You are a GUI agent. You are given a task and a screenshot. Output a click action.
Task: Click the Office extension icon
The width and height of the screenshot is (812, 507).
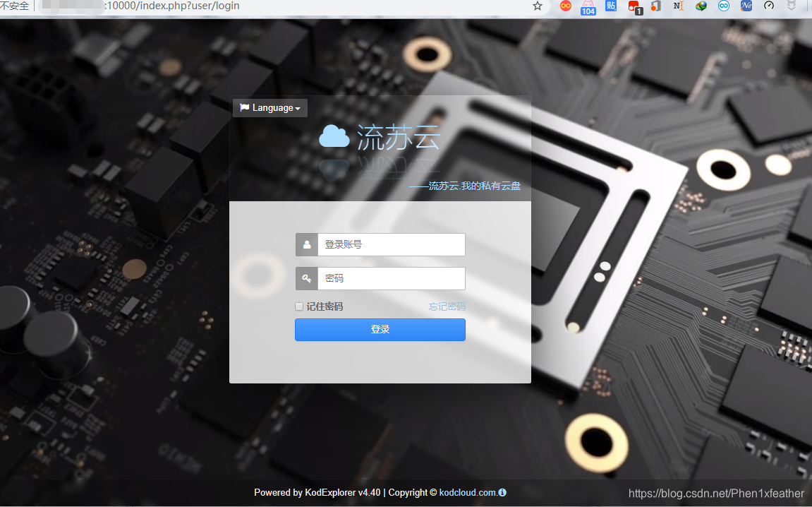tap(656, 6)
